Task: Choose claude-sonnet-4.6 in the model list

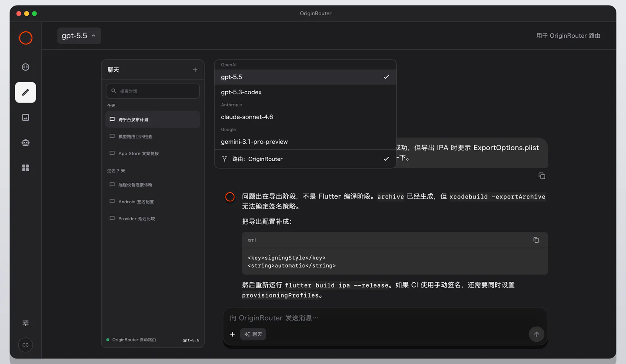Action: coord(305,117)
